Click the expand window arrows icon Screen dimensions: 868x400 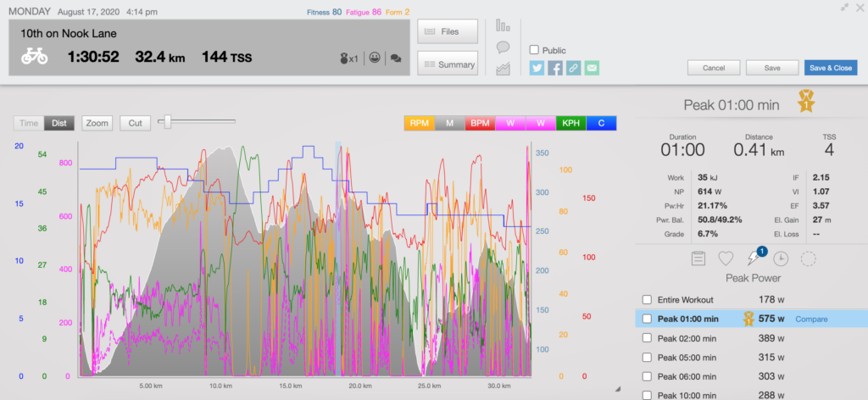[x=845, y=7]
